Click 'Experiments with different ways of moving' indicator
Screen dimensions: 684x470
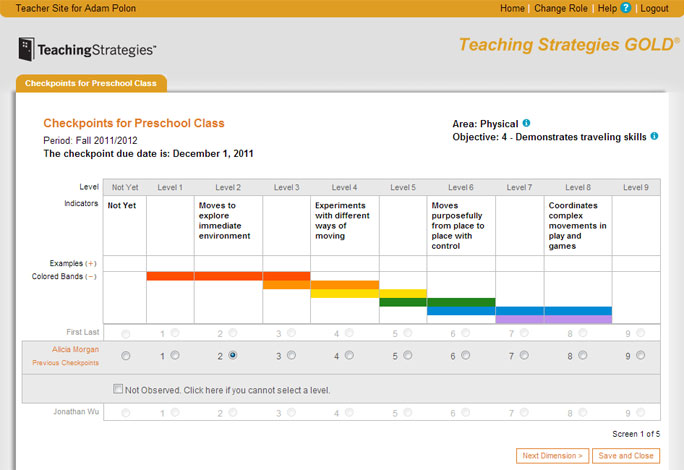coord(342,220)
